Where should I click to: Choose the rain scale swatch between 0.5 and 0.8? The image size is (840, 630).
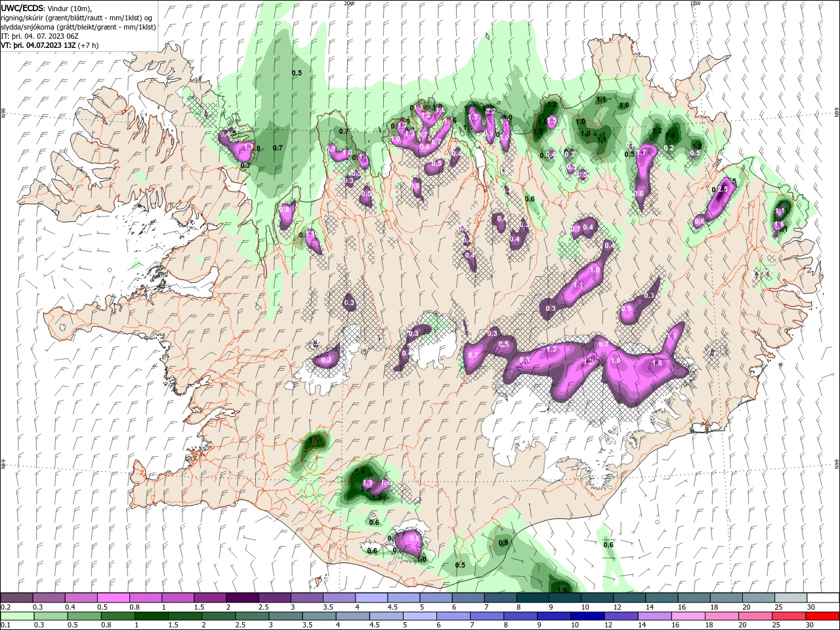84,616
